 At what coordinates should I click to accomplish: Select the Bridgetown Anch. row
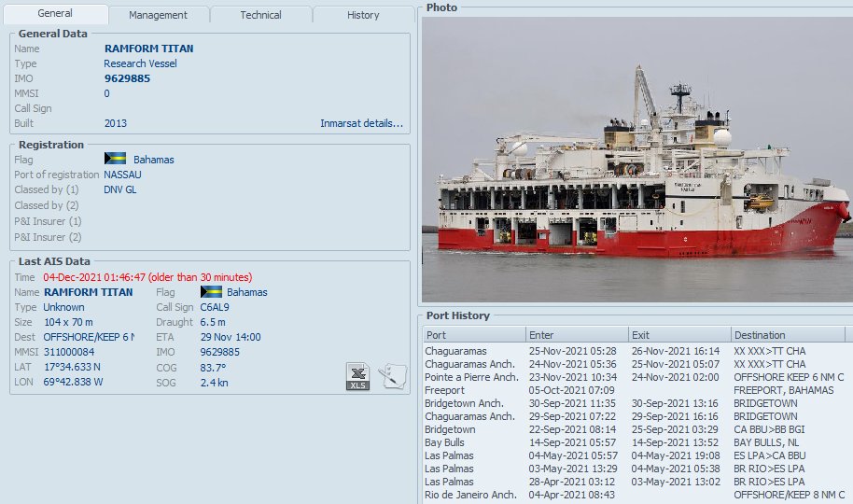click(636, 403)
